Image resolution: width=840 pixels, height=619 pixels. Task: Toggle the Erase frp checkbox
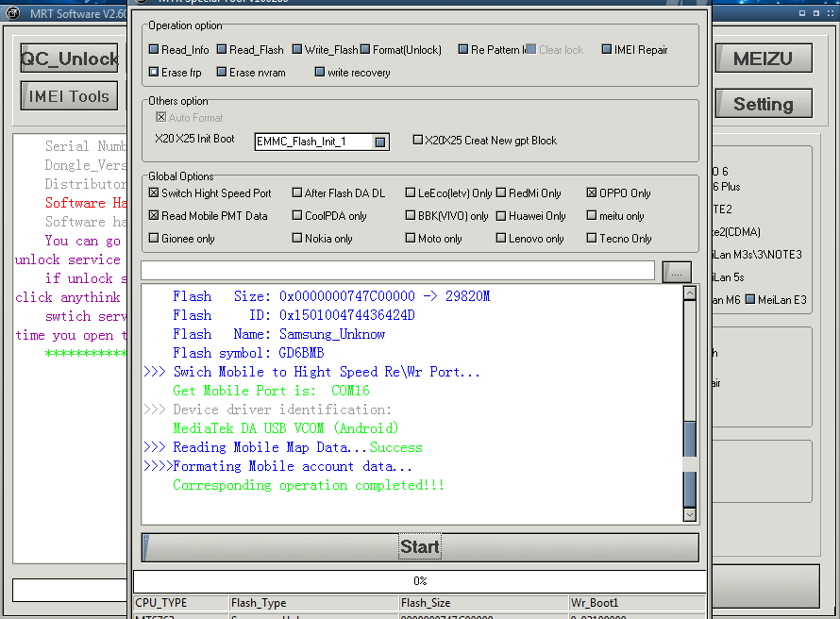(x=154, y=72)
